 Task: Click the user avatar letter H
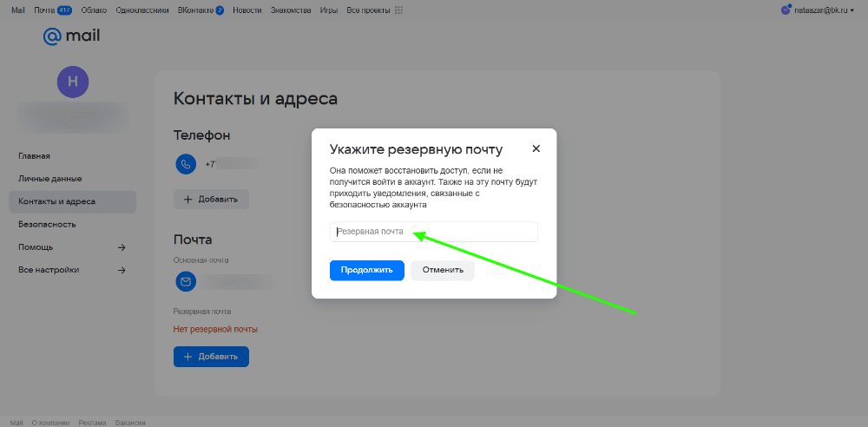73,82
